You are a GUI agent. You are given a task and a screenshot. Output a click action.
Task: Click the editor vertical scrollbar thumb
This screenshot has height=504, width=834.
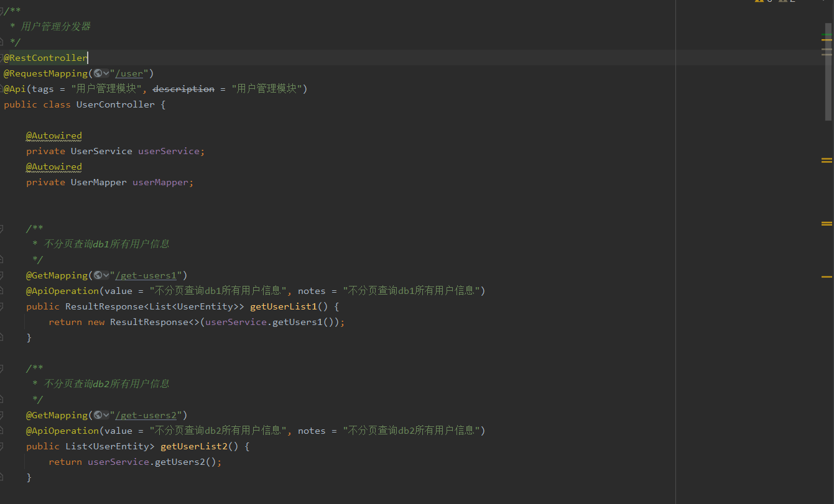tap(828, 71)
